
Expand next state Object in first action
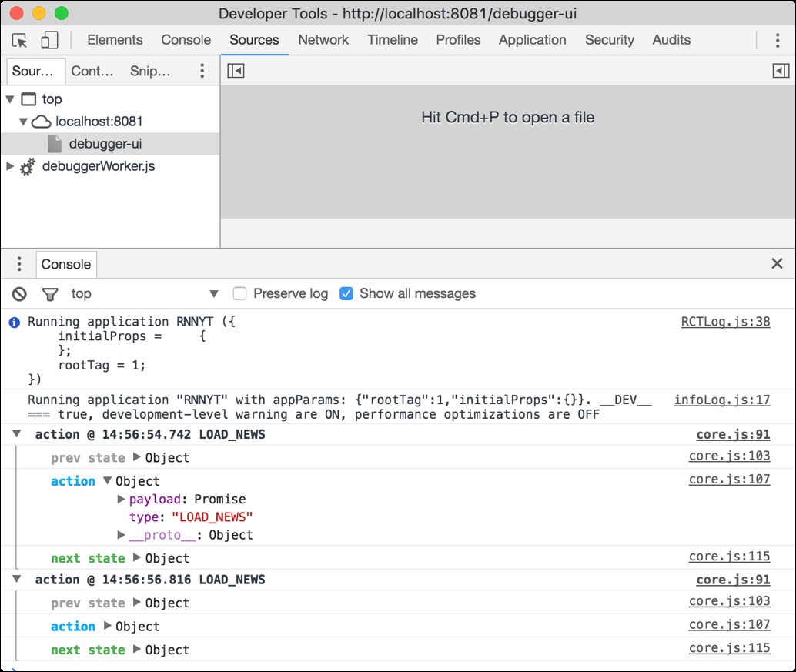[136, 557]
